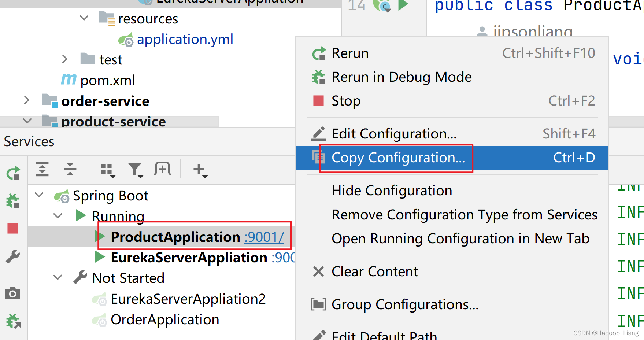Rerun the selected service using the green arrow icon
This screenshot has height=340, width=644.
(x=12, y=173)
